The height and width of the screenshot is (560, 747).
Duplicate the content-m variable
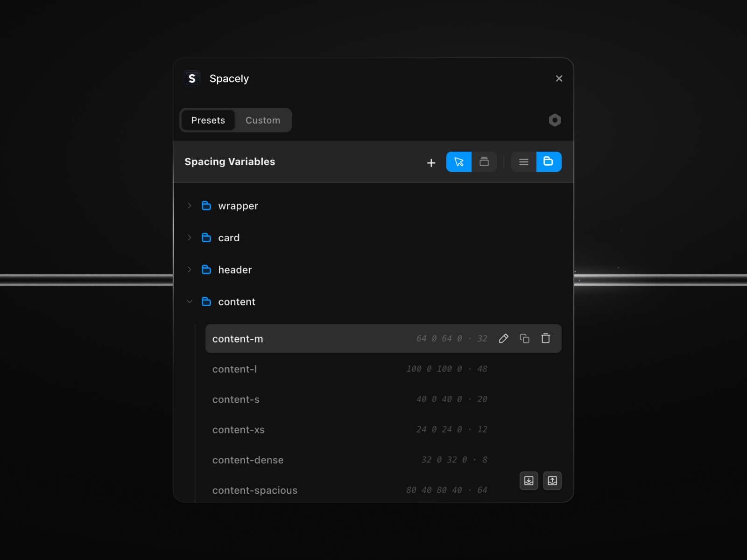[524, 338]
